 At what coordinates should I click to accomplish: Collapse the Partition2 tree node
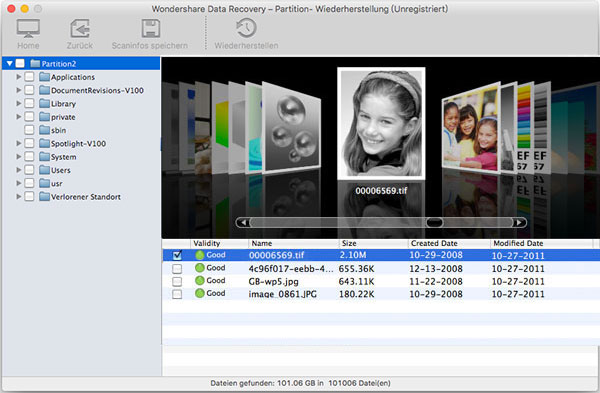coord(10,64)
